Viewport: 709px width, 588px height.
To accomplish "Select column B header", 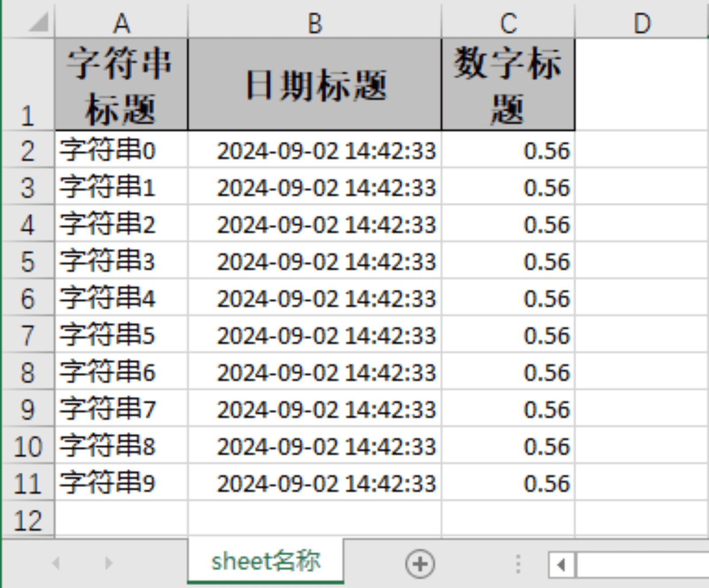I will (315, 23).
